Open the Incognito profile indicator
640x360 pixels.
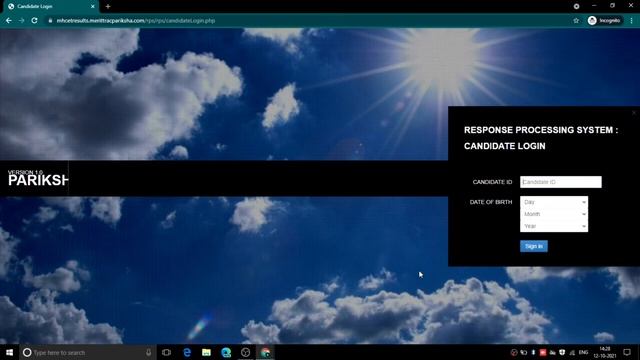click(604, 20)
